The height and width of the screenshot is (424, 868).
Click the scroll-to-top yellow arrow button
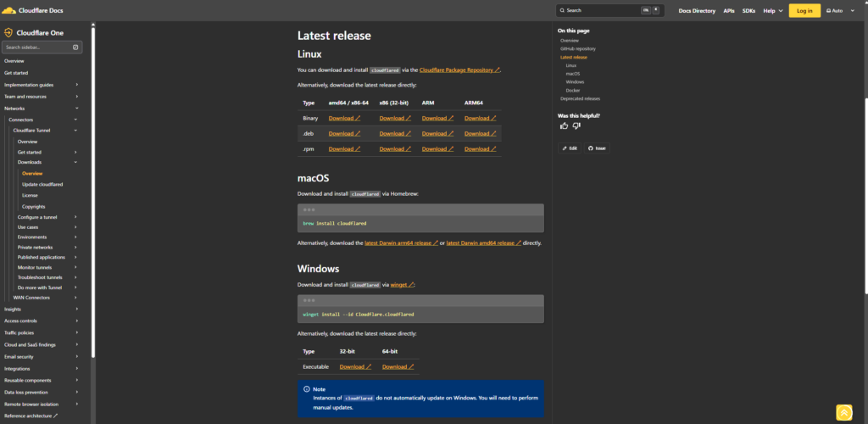(x=843, y=412)
